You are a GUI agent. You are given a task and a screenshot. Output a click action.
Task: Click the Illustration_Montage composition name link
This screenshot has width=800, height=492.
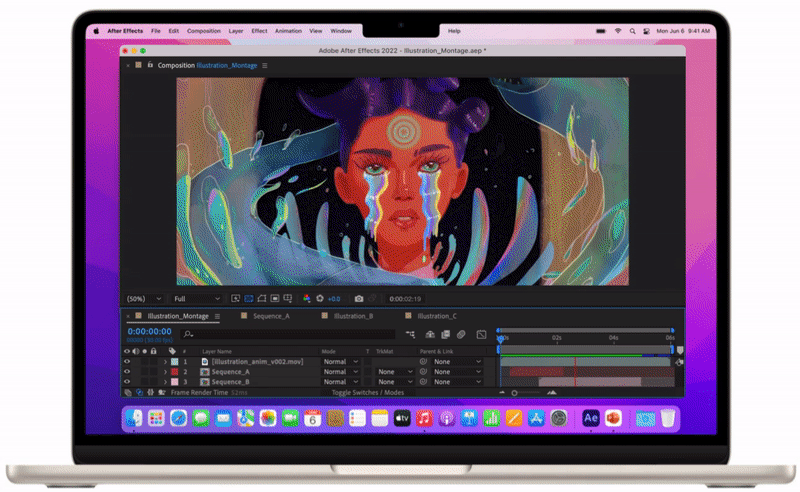point(227,65)
